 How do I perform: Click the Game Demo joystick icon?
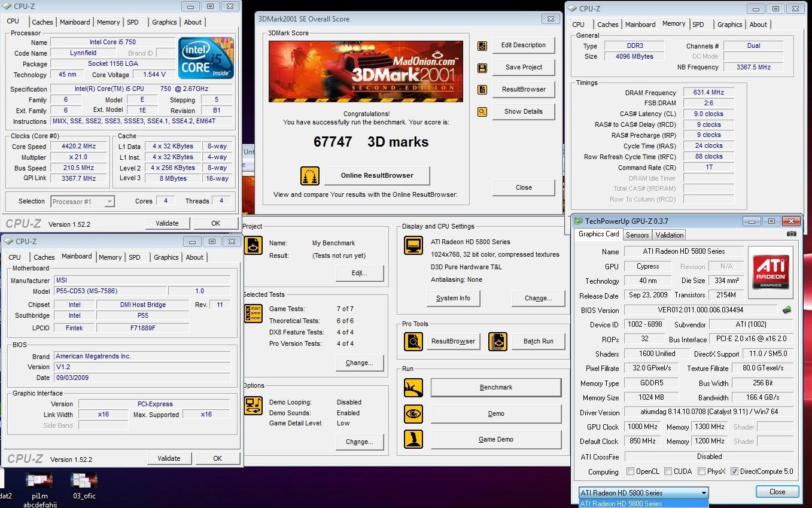[413, 439]
